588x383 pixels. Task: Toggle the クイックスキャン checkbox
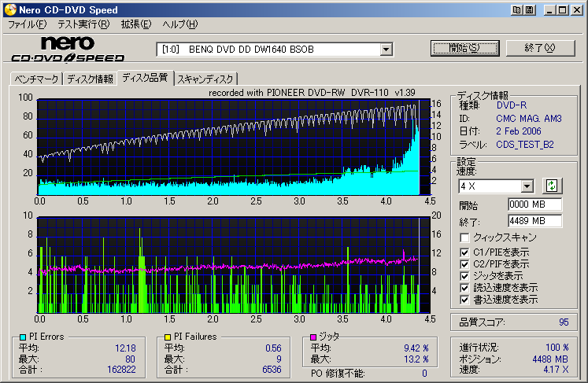coord(464,238)
